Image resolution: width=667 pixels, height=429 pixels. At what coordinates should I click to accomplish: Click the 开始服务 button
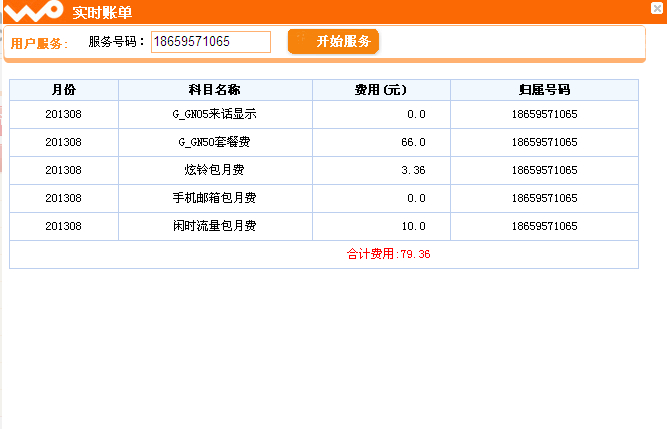[334, 41]
